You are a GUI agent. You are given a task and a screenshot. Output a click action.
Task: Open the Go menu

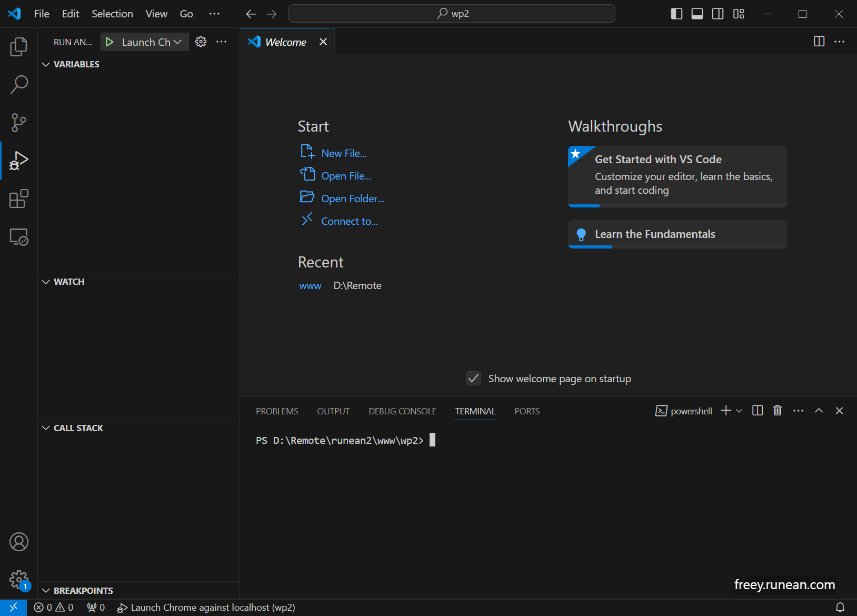tap(186, 14)
